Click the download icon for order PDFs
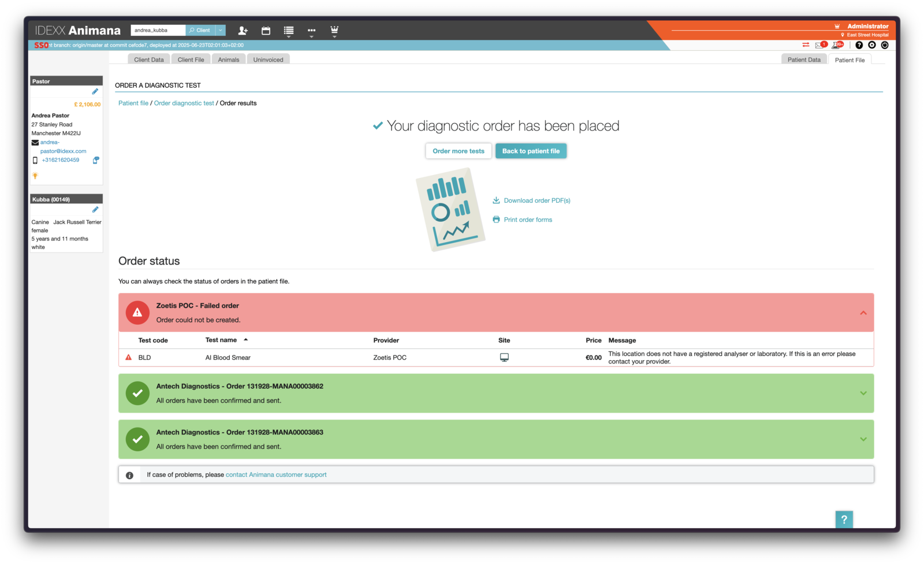The image size is (924, 564). point(496,201)
